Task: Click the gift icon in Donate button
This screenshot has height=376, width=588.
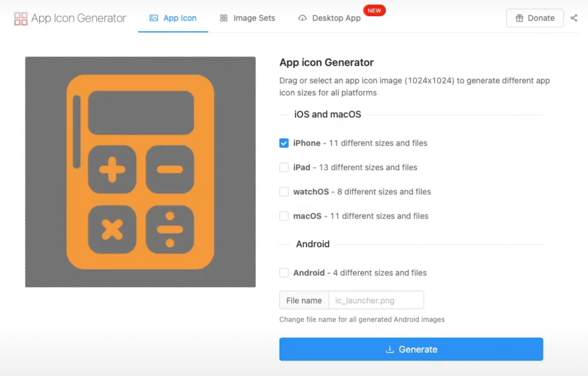Action: click(519, 18)
